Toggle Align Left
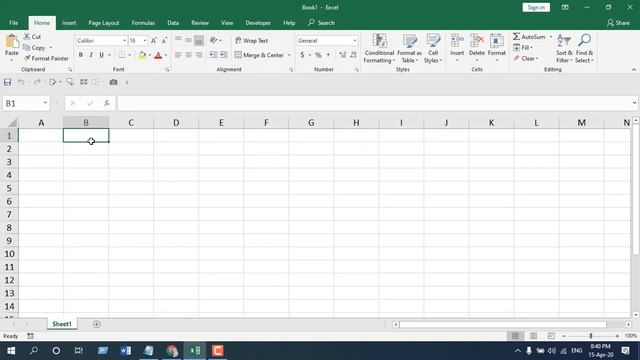Screen dimensions: 640x360 [x=178, y=55]
